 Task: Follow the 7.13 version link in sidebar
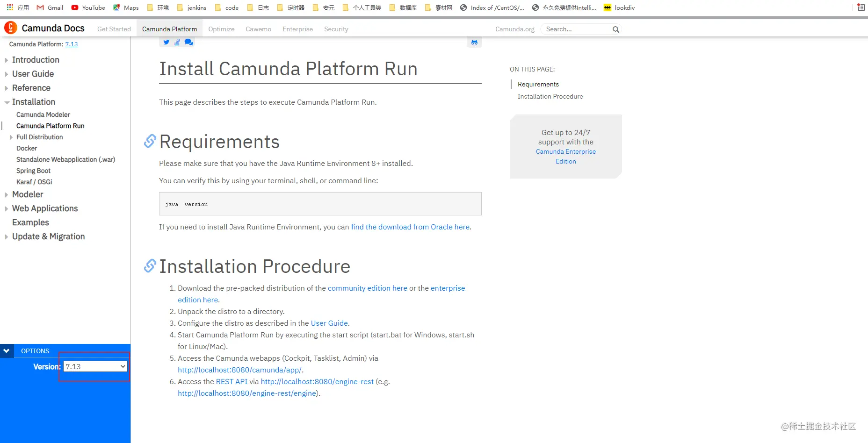72,44
